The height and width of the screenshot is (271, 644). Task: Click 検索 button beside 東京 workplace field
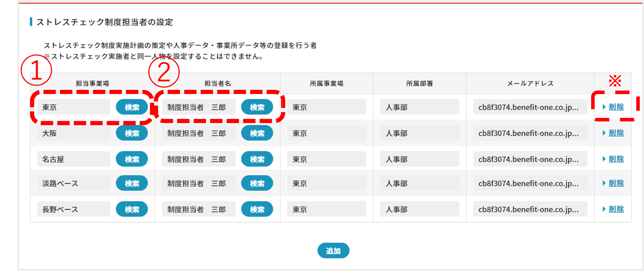(x=132, y=107)
